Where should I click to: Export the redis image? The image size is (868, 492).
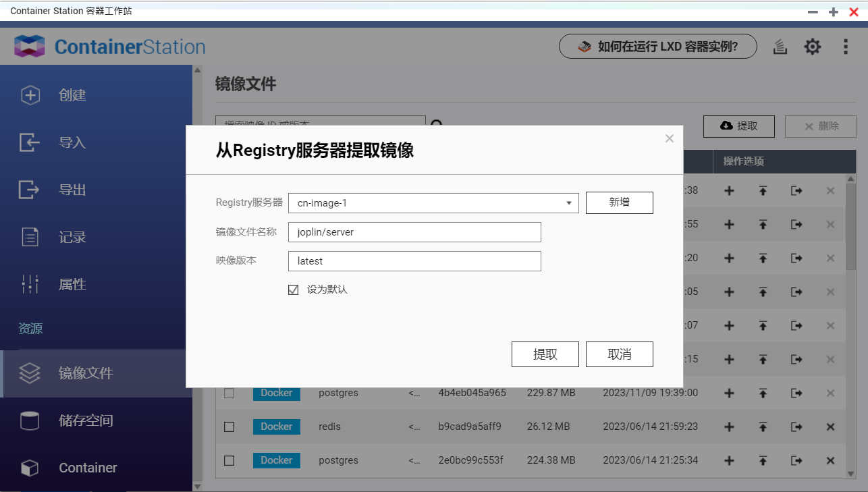796,427
